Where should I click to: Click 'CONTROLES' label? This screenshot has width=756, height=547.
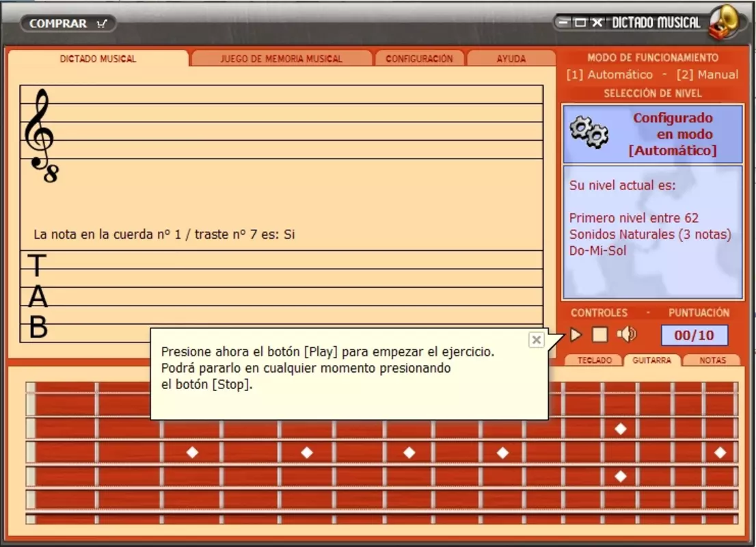599,312
